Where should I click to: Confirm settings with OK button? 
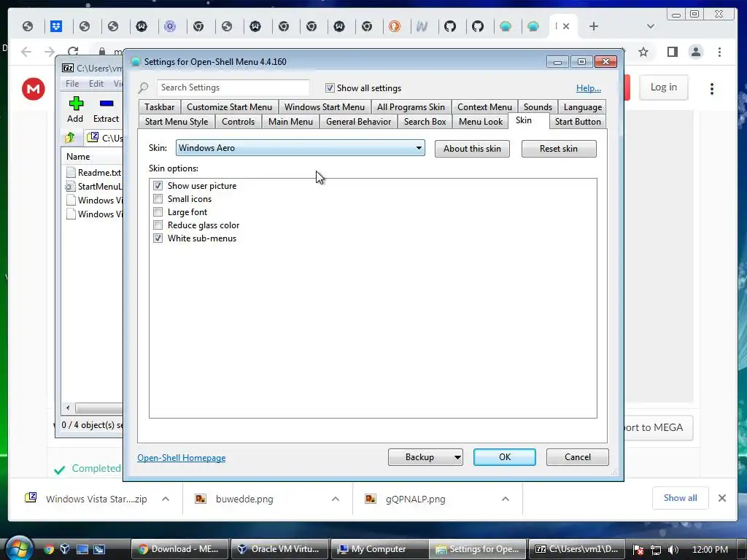pos(505,457)
